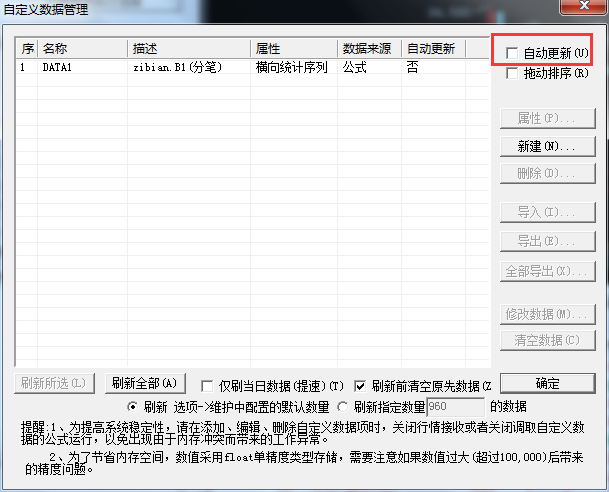Click the 公式 data source cell
The height and width of the screenshot is (492, 609).
[x=355, y=68]
